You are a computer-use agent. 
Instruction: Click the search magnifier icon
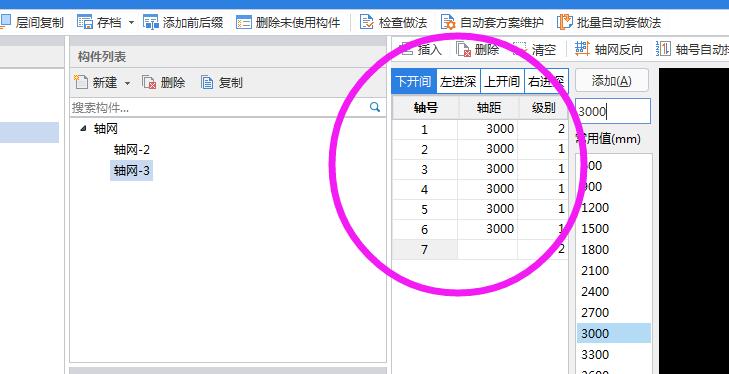(x=375, y=107)
